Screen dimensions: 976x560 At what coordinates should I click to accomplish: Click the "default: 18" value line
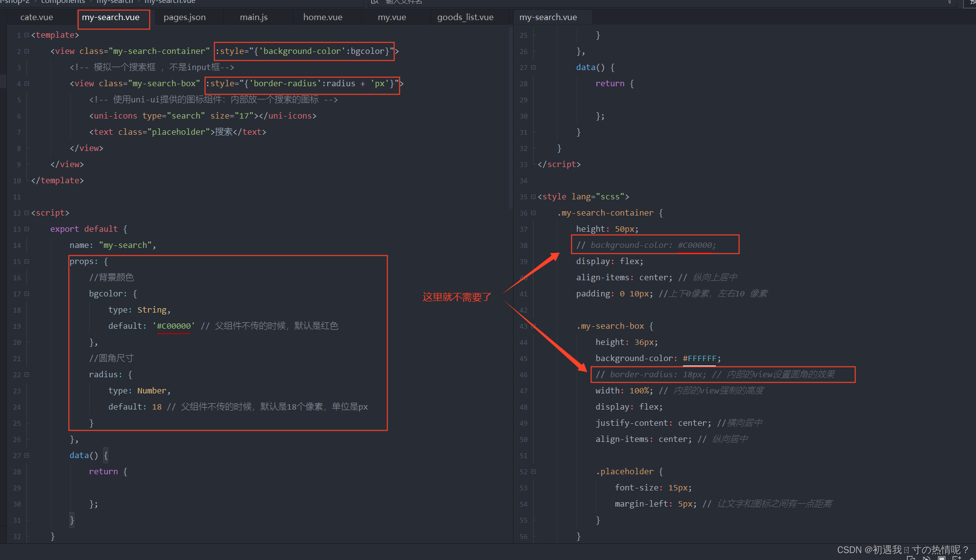click(x=135, y=407)
